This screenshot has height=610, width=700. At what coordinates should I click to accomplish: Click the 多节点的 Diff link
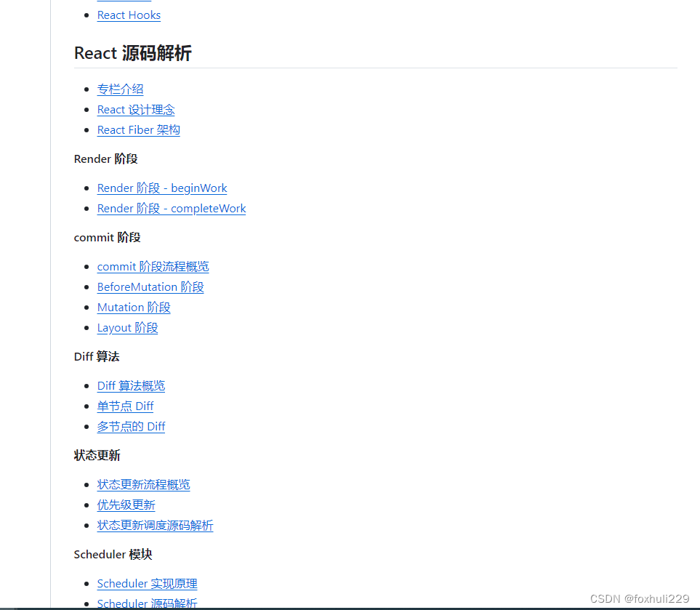coord(131,427)
